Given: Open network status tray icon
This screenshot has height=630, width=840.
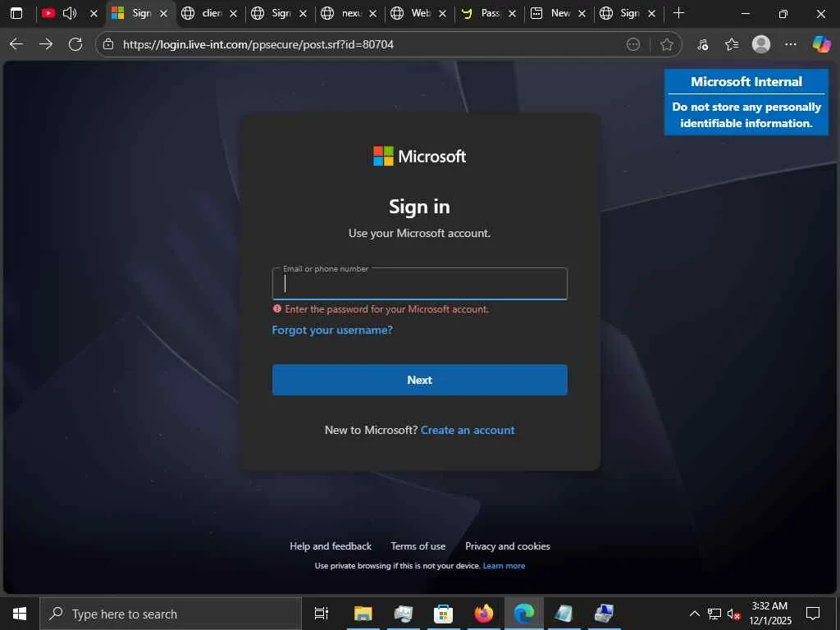Looking at the screenshot, I should 714,614.
